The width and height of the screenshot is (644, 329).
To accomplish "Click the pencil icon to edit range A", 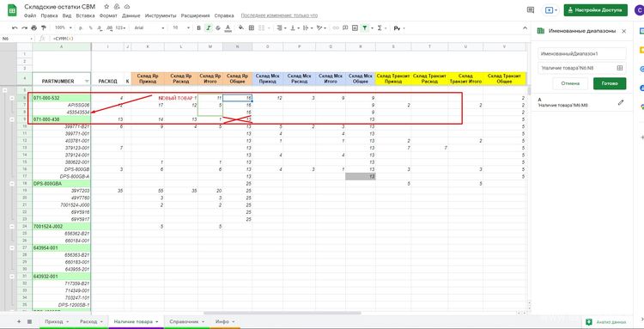I will click(x=620, y=102).
